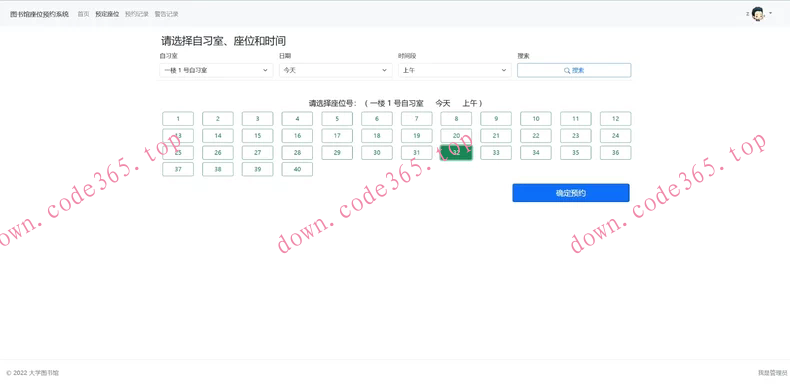Select seat 8

coord(456,119)
